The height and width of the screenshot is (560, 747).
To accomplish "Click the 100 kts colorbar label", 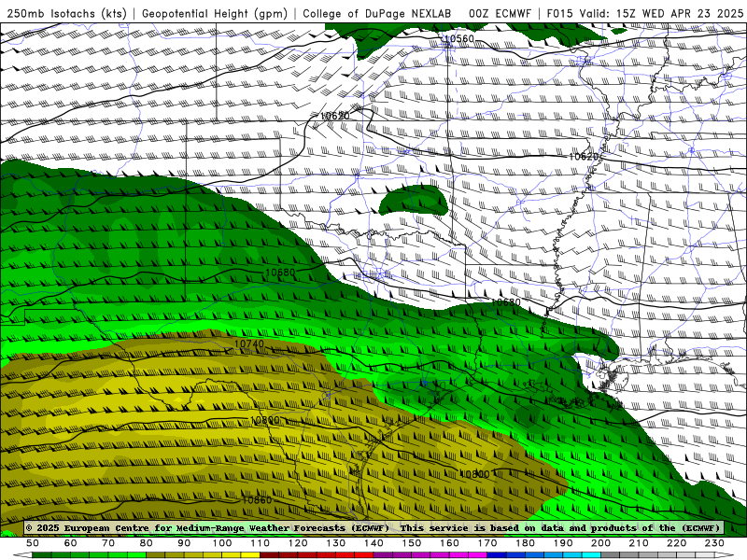I will tap(222, 543).
